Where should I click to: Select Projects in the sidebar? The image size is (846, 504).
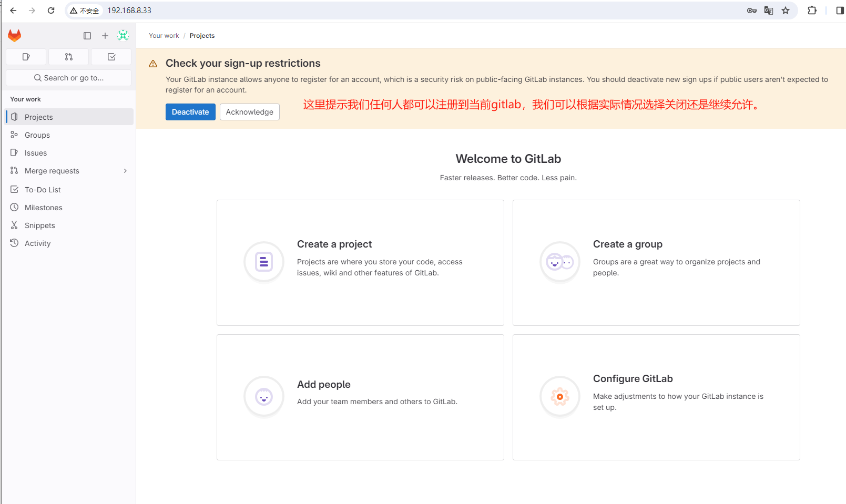[x=38, y=117]
